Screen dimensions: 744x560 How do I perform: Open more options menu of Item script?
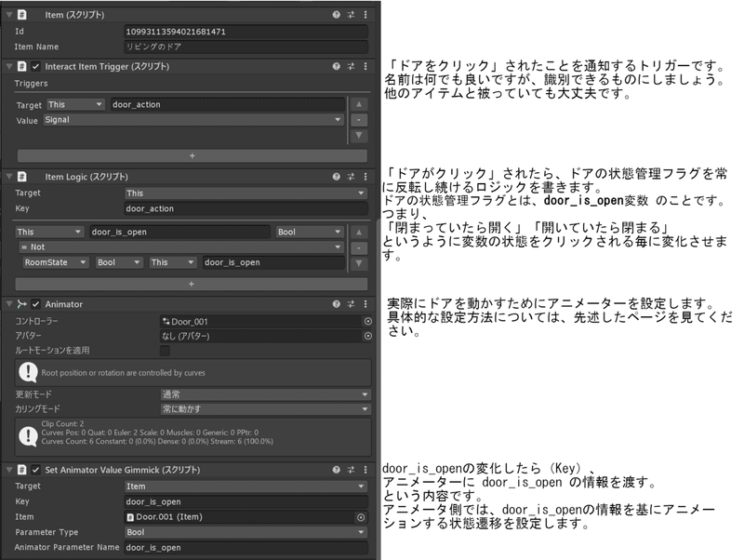pos(365,15)
